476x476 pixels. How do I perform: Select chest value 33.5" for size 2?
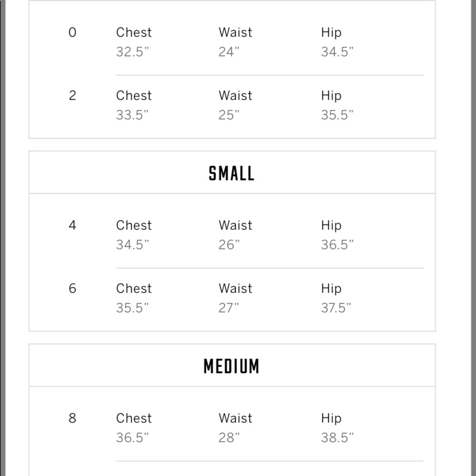click(x=132, y=115)
